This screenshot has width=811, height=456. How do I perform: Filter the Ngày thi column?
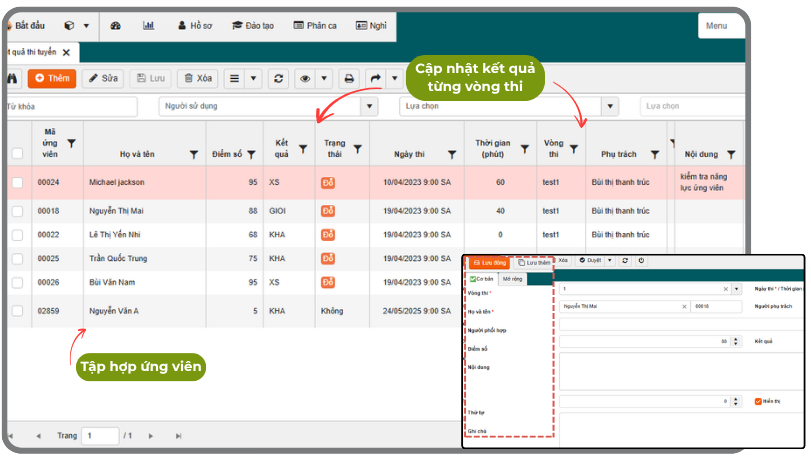tap(452, 155)
